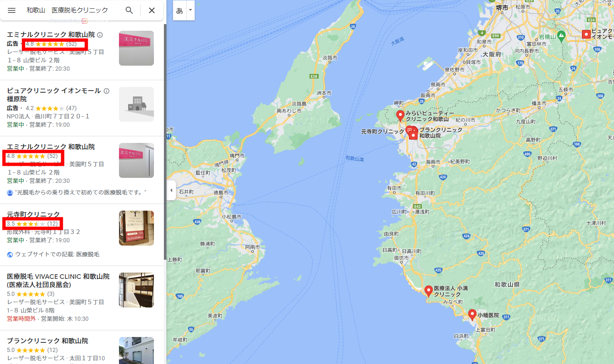614x364 pixels.
Task: Click the 元寺町クリニック photo thumbnail
Action: 136,228
